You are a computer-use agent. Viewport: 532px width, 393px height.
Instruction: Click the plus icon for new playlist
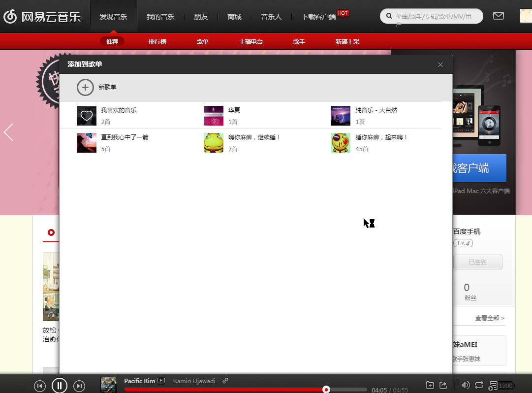point(85,88)
